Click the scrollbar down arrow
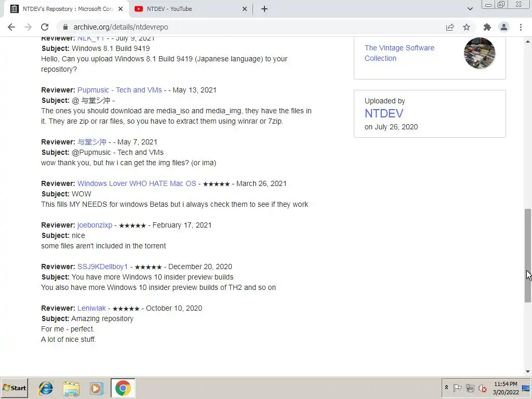 click(528, 371)
